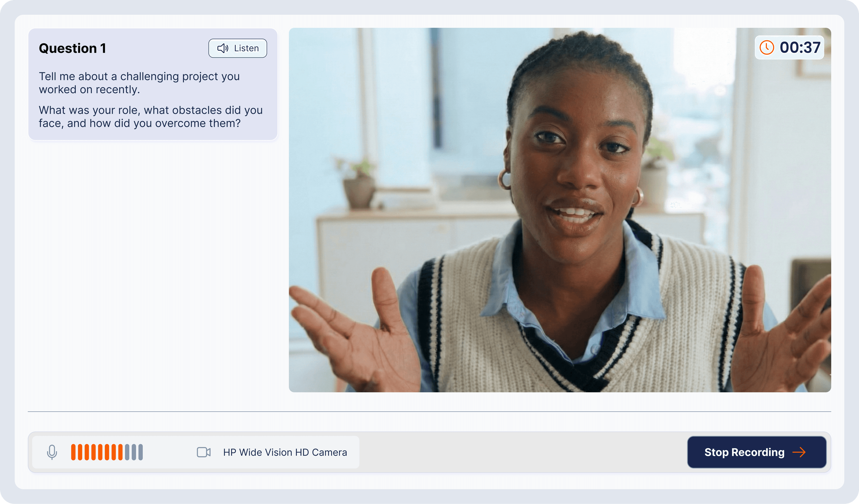Click the microphone icon in device bar
The height and width of the screenshot is (504, 859).
52,452
